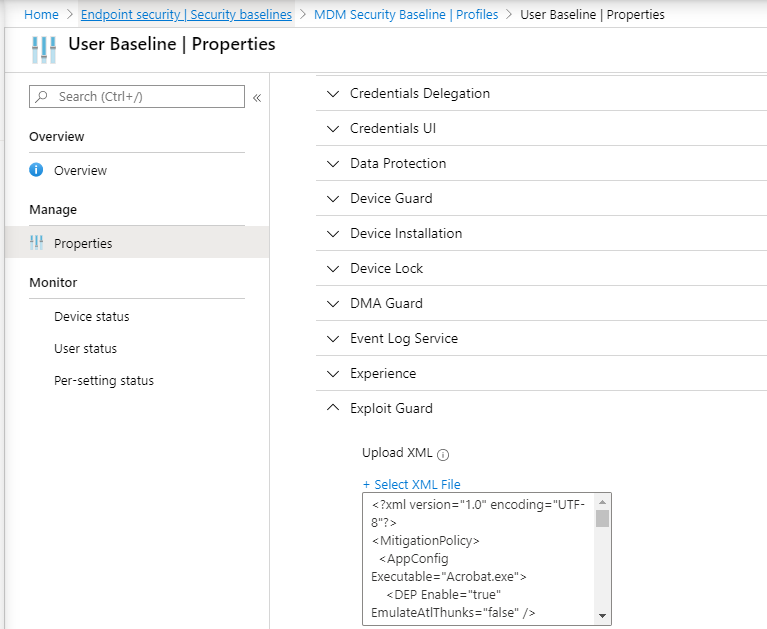The height and width of the screenshot is (629, 767).
Task: Click the Manage section heading
Action: [53, 210]
